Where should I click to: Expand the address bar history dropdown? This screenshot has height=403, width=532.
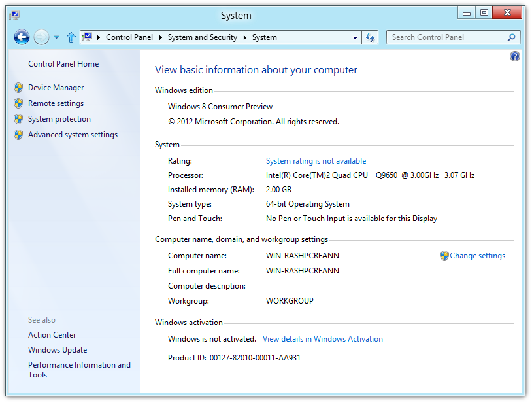(355, 37)
